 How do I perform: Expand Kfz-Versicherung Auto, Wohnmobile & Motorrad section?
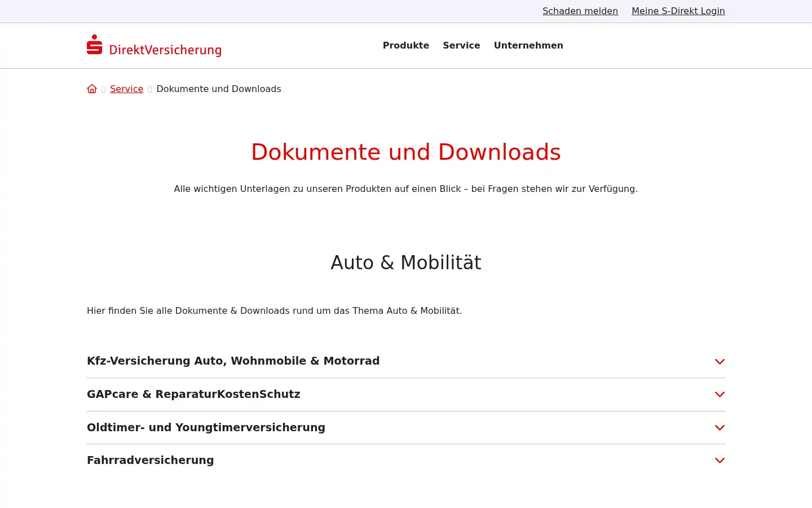[406, 361]
